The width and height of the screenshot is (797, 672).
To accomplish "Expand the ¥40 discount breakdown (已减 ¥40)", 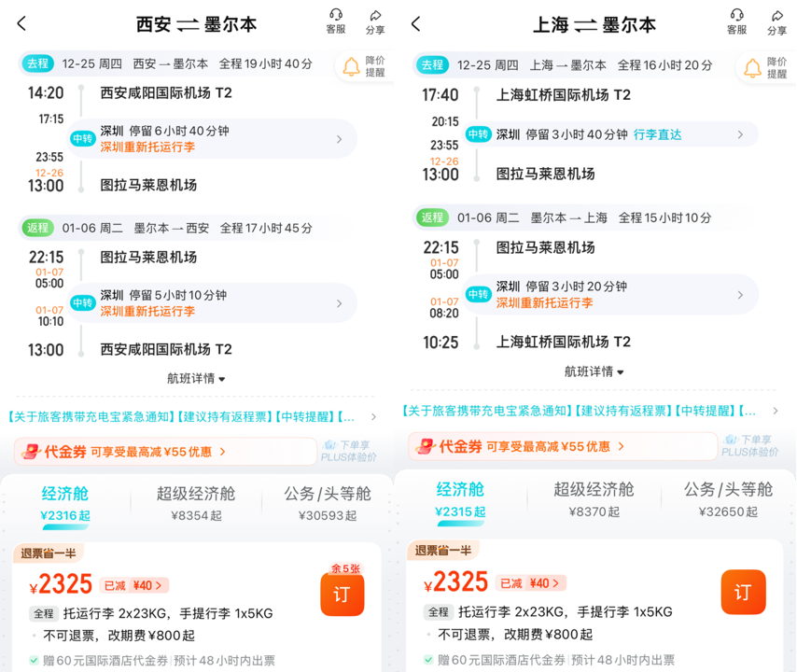I will [133, 584].
